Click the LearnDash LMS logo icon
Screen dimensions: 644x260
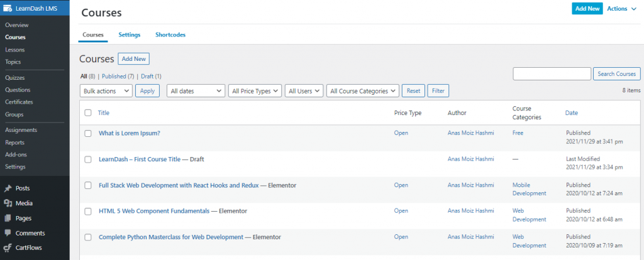(x=8, y=9)
